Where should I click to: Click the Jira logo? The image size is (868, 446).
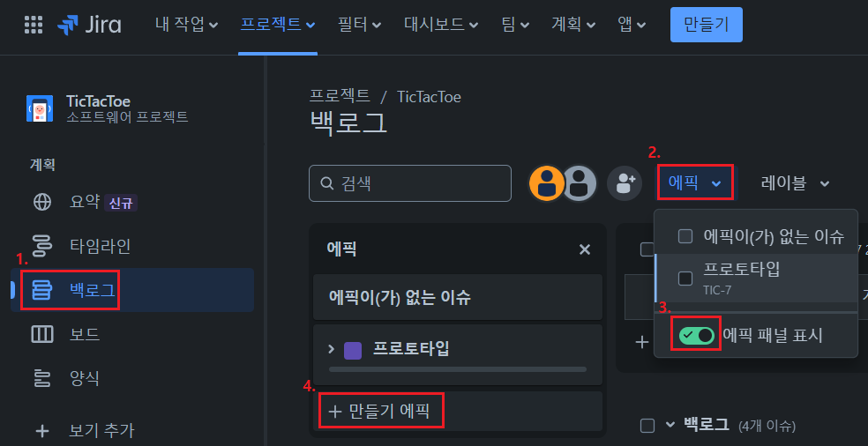pos(89,25)
